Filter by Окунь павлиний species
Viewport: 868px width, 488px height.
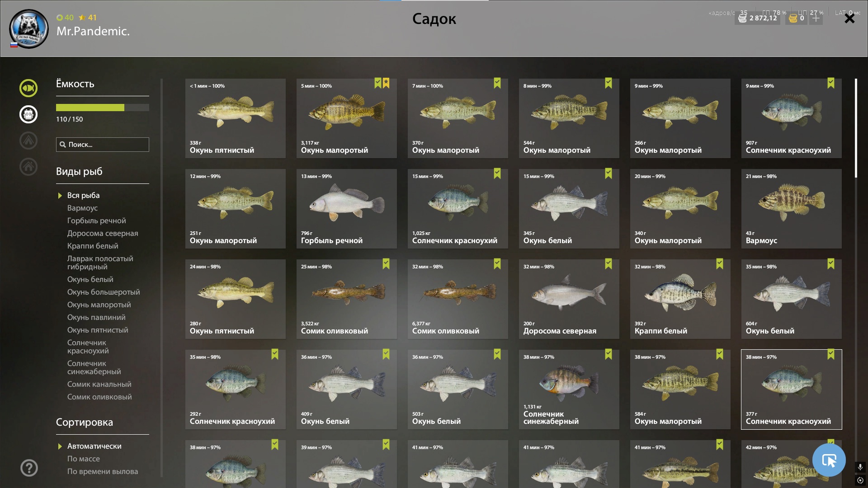pos(96,317)
